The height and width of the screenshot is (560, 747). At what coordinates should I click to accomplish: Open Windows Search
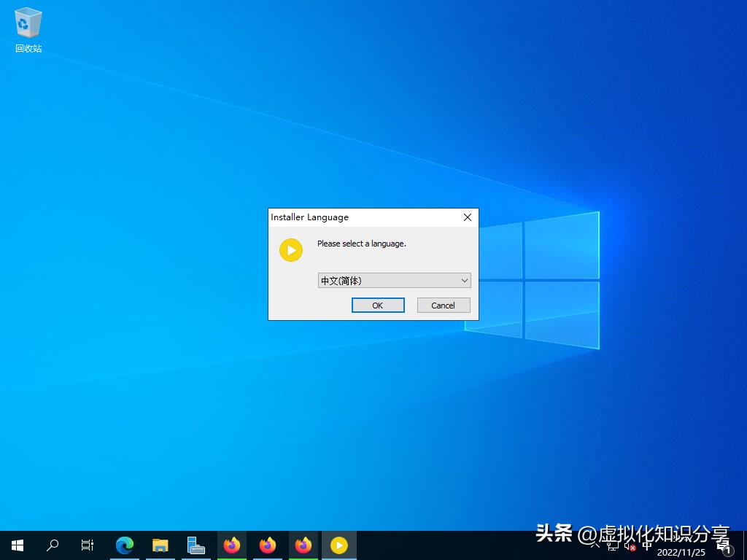[x=51, y=545]
